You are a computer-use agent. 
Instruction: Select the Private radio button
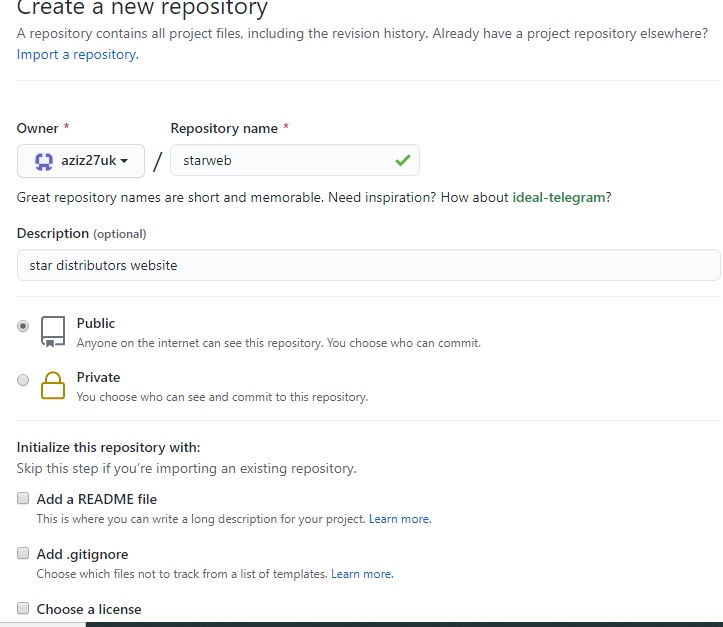[x=23, y=379]
